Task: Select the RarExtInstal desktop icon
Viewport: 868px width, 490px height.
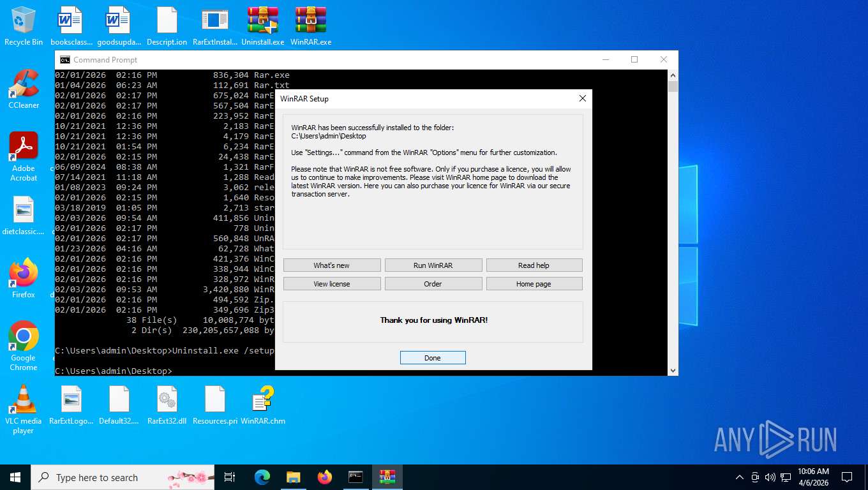Action: tap(214, 27)
